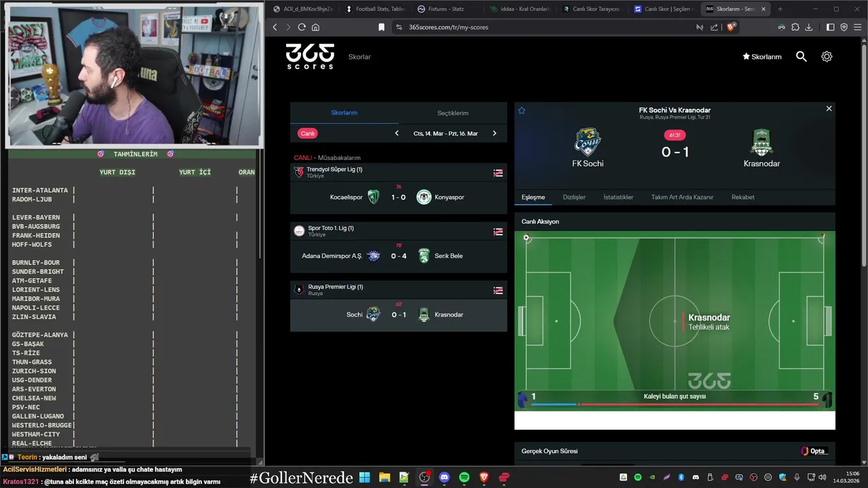This screenshot has width=868, height=488.
Task: Open the İstatistikler tab
Action: click(x=618, y=197)
